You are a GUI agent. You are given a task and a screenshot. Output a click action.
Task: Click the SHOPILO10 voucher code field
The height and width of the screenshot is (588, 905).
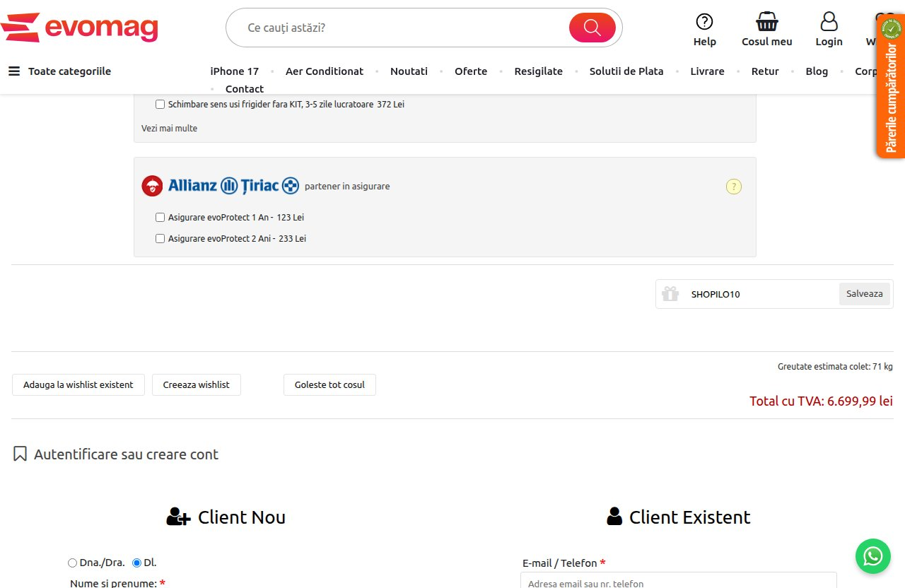[x=760, y=294]
